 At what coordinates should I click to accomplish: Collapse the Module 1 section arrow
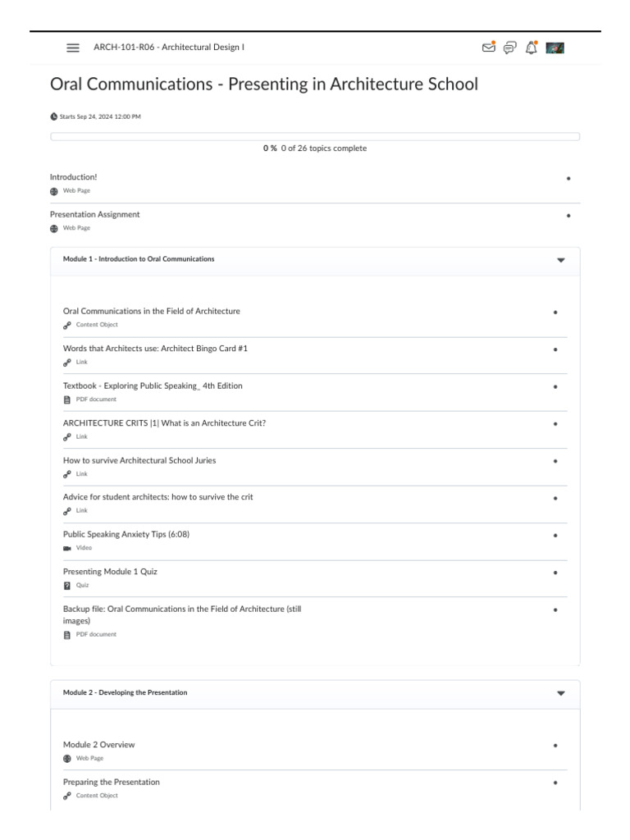(561, 259)
